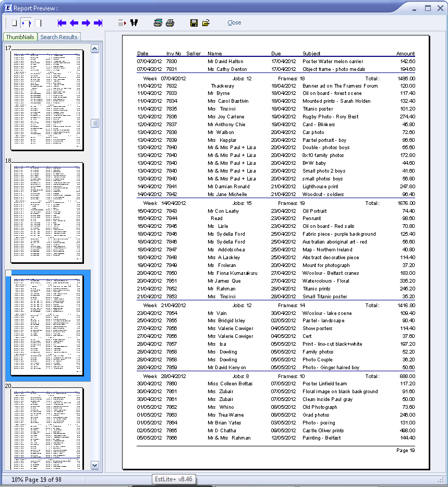
Task: Toggle the page width zoom view
Action: 26,23
